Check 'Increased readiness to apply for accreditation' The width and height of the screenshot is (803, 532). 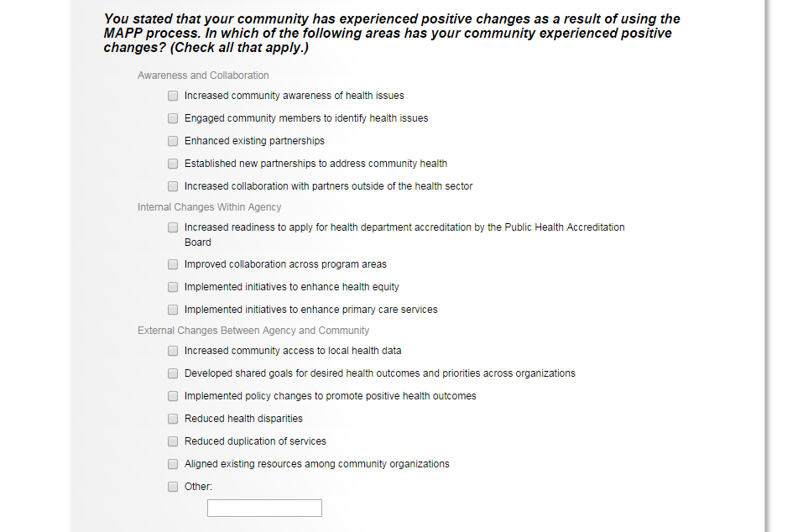click(x=173, y=227)
